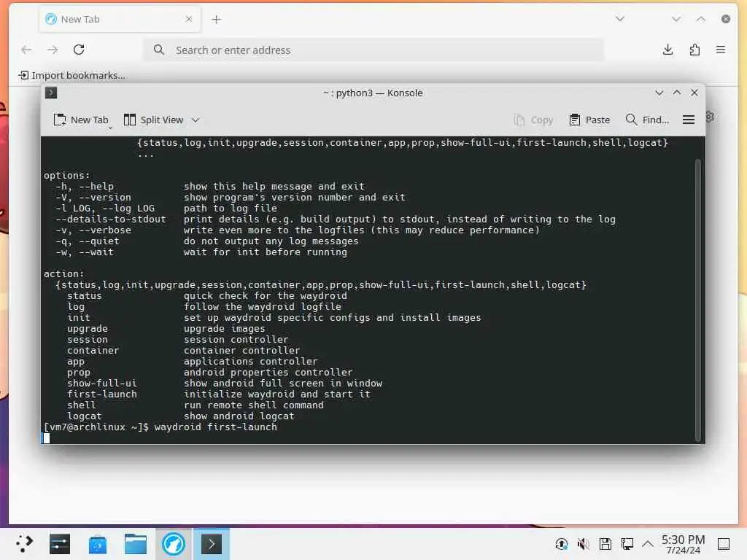Expand hidden system tray icons arrow
This screenshot has width=747, height=560.
coord(647,544)
